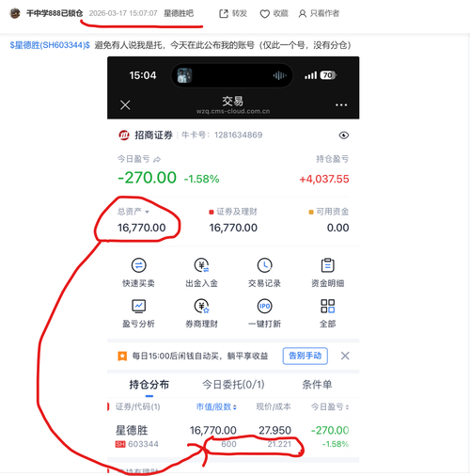Open the 一键打新 IPO icon

tap(264, 306)
